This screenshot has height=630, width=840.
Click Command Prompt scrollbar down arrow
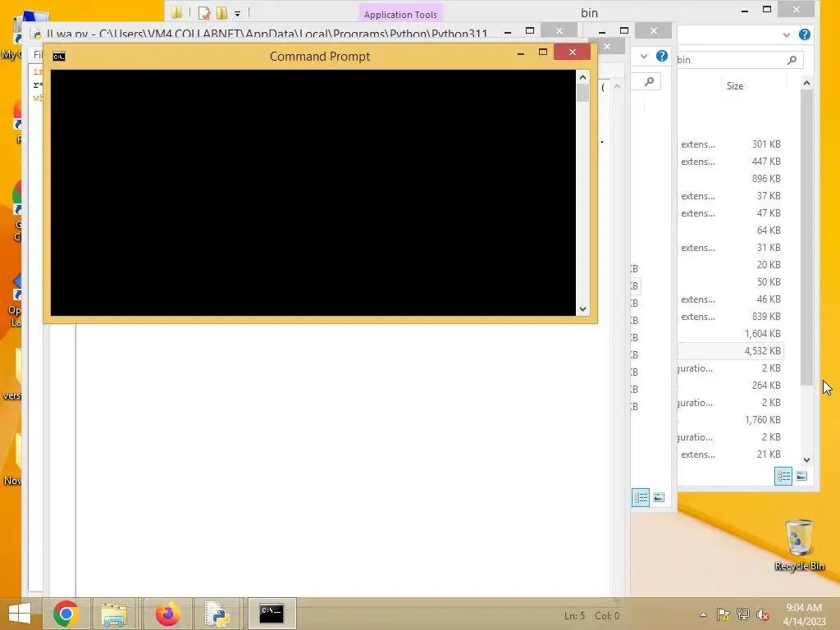(583, 309)
